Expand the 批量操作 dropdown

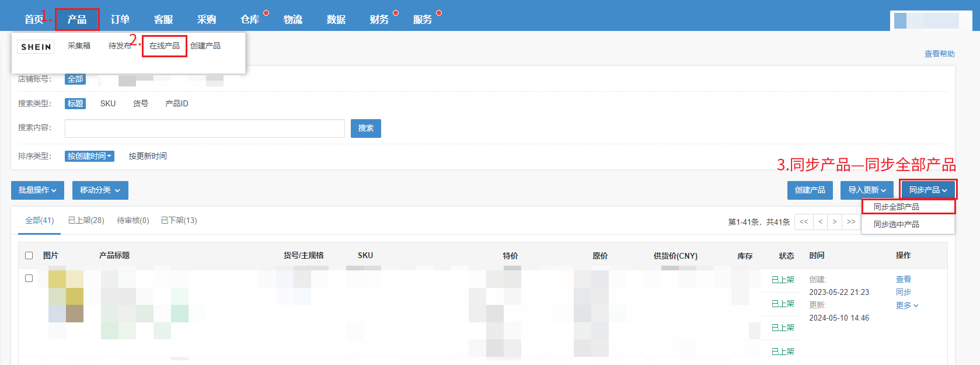click(37, 190)
